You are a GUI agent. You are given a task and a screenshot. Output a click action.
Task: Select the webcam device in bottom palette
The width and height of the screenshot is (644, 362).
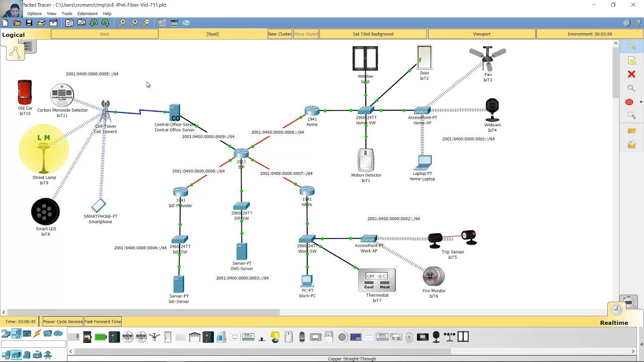point(436,337)
